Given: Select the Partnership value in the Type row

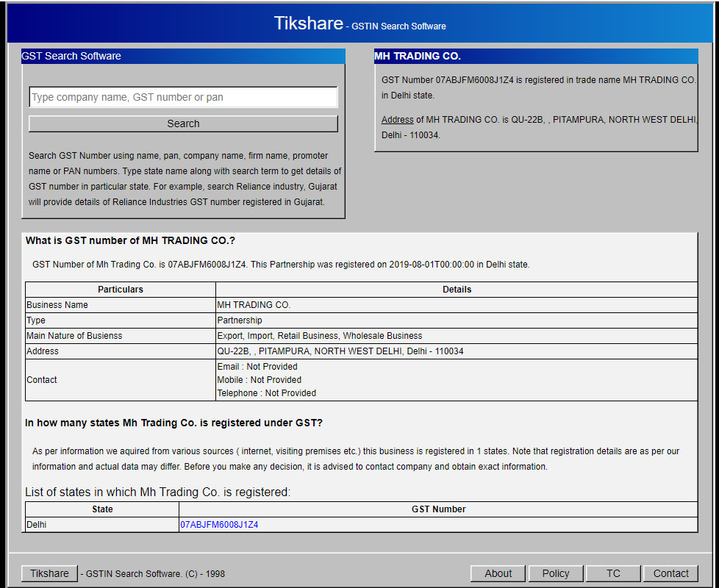Looking at the screenshot, I should coord(240,320).
